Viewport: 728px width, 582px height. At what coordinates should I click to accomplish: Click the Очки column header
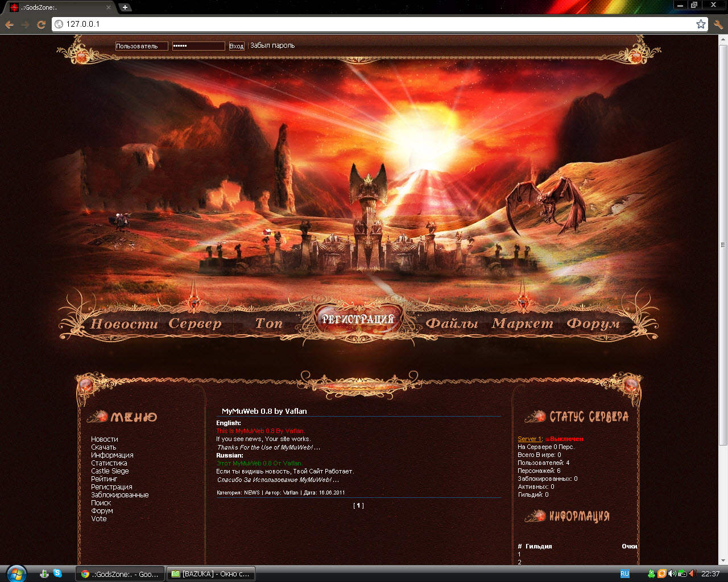[x=630, y=546]
